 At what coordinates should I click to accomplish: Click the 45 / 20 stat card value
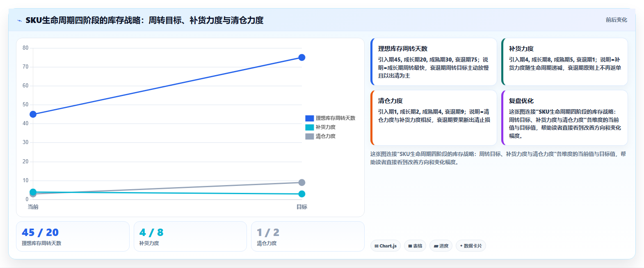40,233
